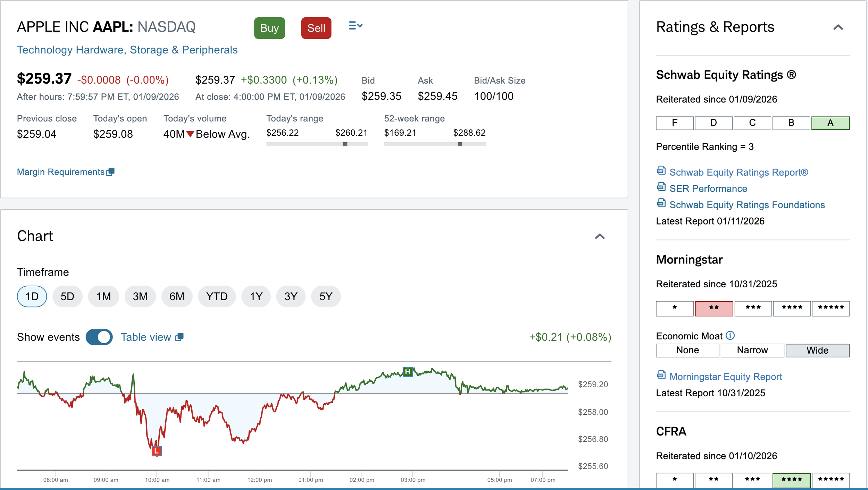Collapse the Ratings & Reports panel

pos(838,27)
